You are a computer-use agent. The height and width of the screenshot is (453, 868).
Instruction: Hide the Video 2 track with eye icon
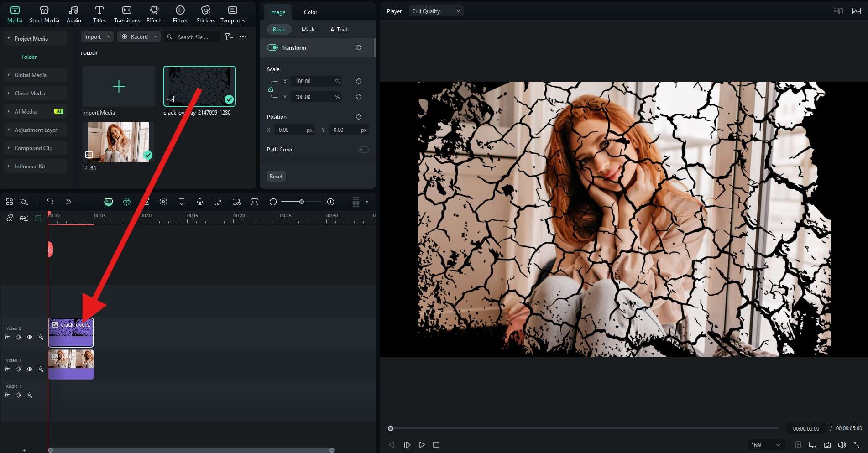pos(30,337)
